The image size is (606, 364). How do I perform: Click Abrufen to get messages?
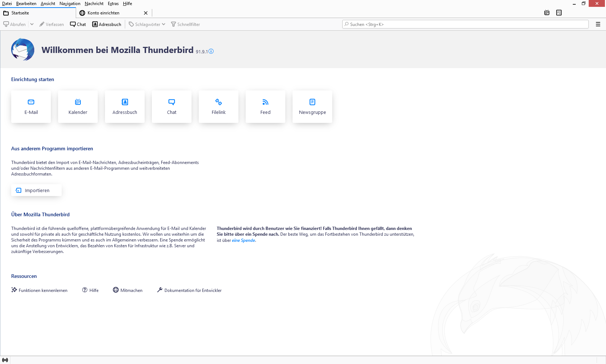(14, 24)
